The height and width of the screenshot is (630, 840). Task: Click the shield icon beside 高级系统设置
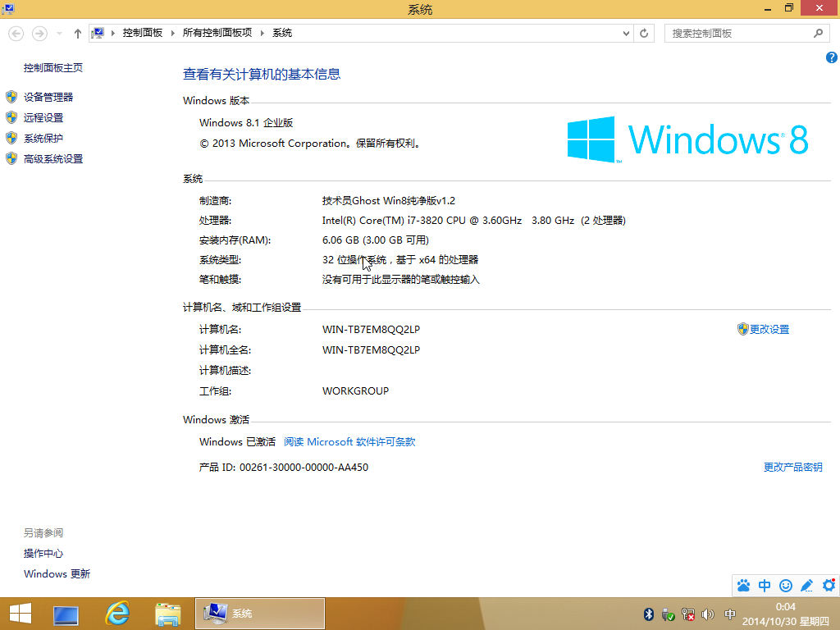click(11, 158)
